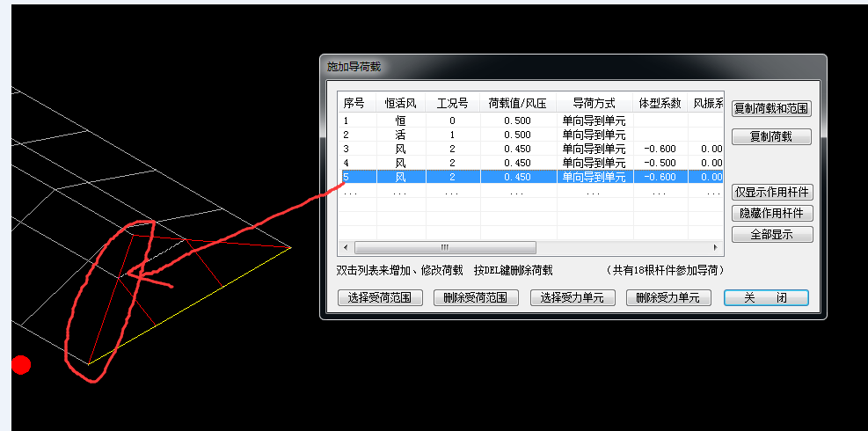Click 隐藏作用杆件 button
This screenshot has height=431, width=868.
tap(772, 213)
